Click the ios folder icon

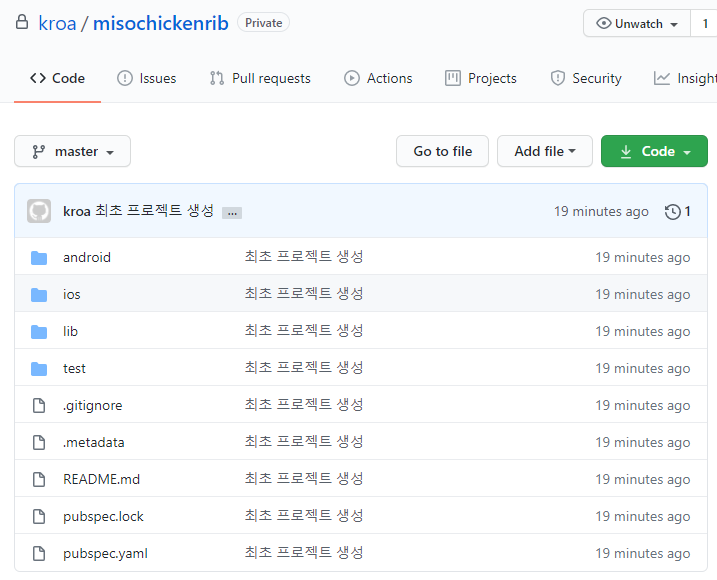point(39,295)
